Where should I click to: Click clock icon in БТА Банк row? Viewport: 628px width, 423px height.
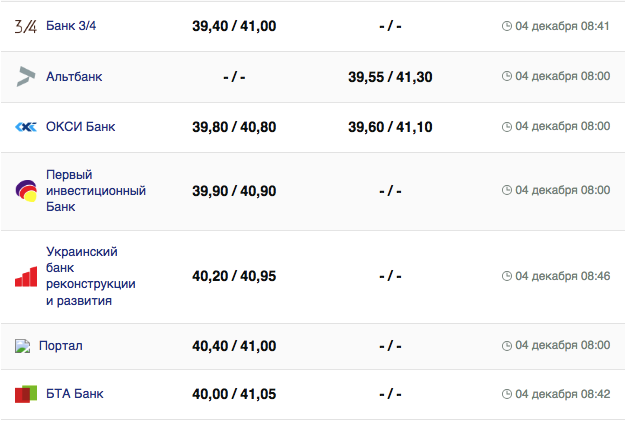click(x=506, y=394)
